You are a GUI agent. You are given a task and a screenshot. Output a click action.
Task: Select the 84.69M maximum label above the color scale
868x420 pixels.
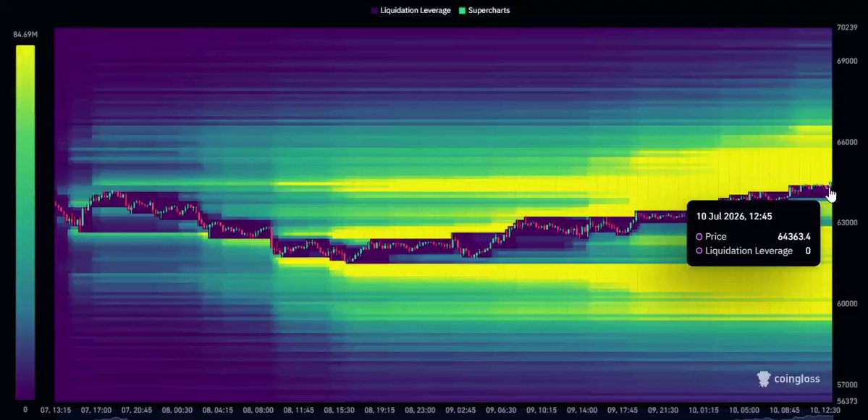pyautogui.click(x=25, y=35)
